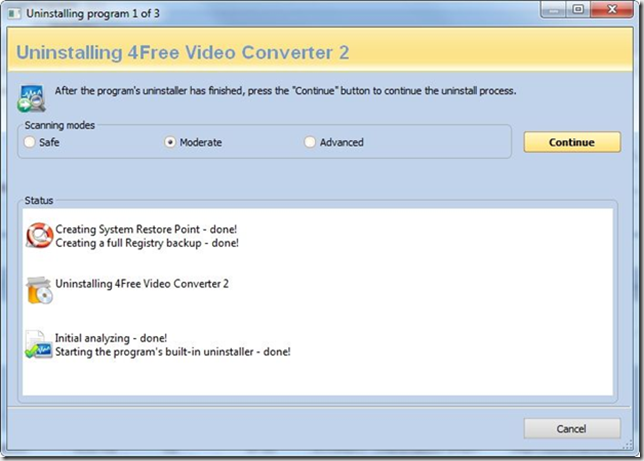
Task: Minimize the uninstaller window
Action: (x=553, y=9)
